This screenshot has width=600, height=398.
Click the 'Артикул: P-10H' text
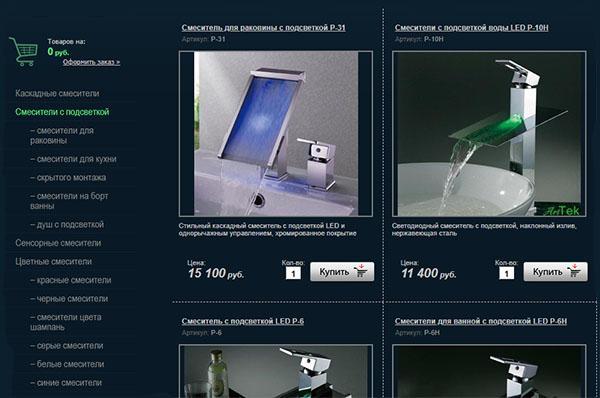click(x=419, y=39)
